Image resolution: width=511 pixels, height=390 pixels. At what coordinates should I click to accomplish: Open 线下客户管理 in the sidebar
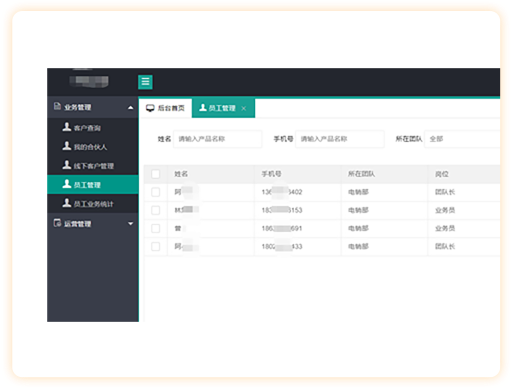coord(93,166)
